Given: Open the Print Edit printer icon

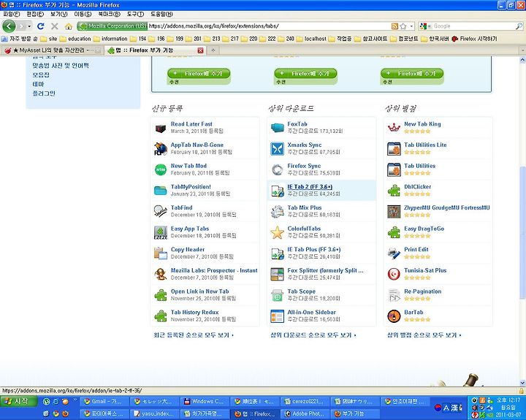Looking at the screenshot, I should coord(394,253).
